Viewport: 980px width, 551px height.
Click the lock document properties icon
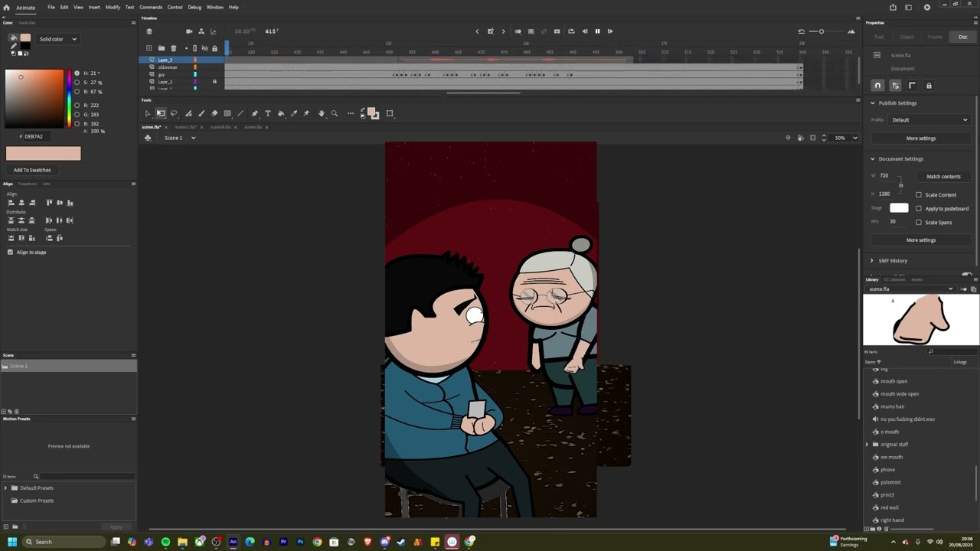click(x=929, y=86)
